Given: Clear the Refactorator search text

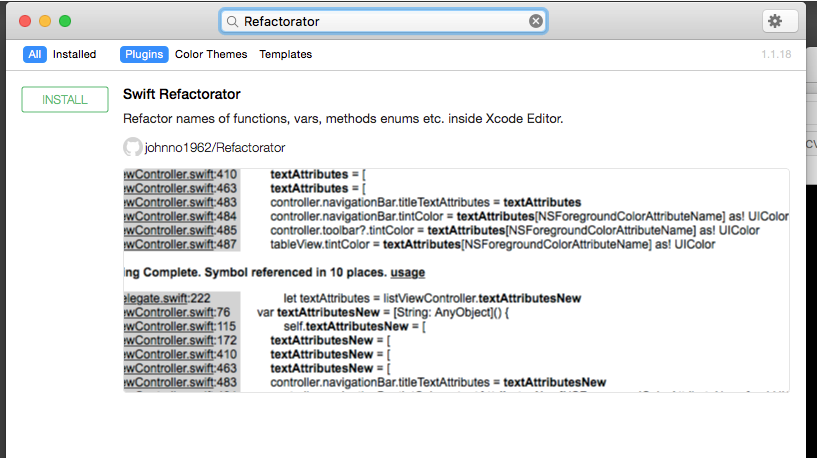Looking at the screenshot, I should point(536,21).
